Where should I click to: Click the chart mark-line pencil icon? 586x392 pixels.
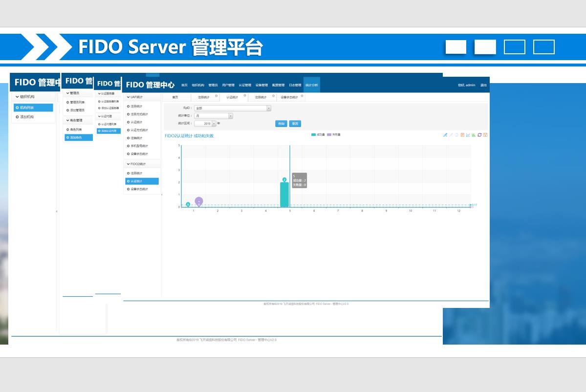point(445,135)
